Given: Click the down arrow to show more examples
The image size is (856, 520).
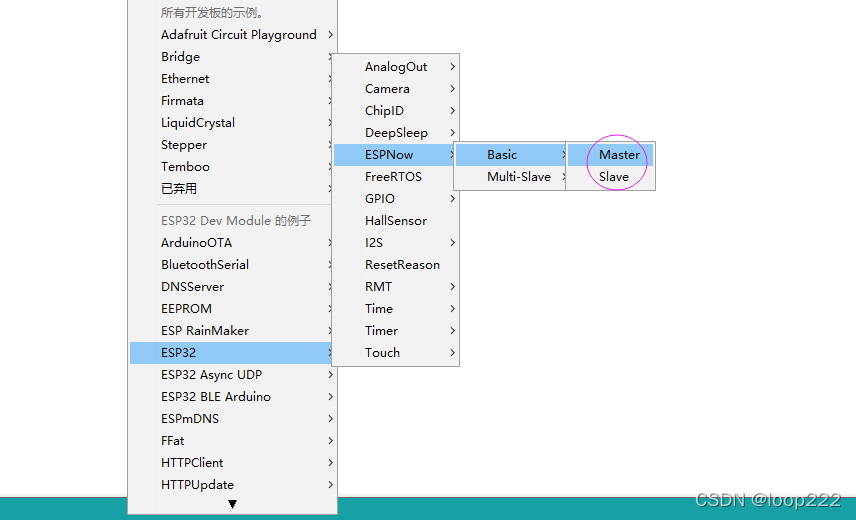Looking at the screenshot, I should click(x=233, y=504).
